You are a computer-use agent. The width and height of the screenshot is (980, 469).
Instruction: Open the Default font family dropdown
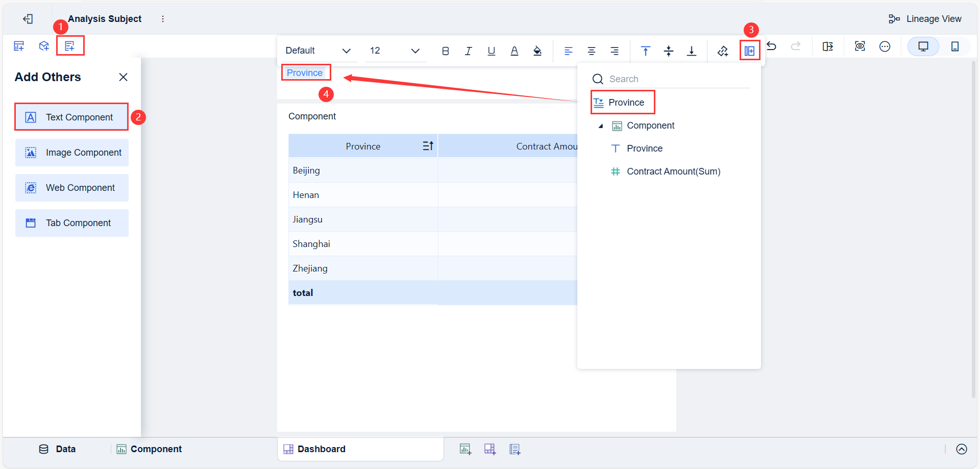coord(318,51)
